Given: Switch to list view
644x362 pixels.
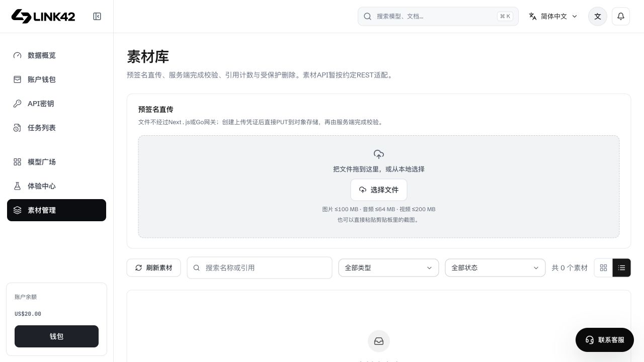Looking at the screenshot, I should (622, 267).
